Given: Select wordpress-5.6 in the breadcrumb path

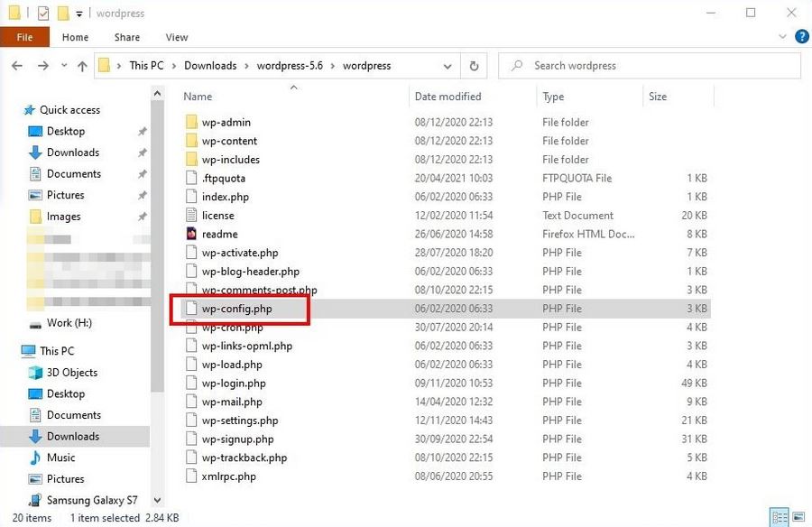Looking at the screenshot, I should click(x=290, y=66).
